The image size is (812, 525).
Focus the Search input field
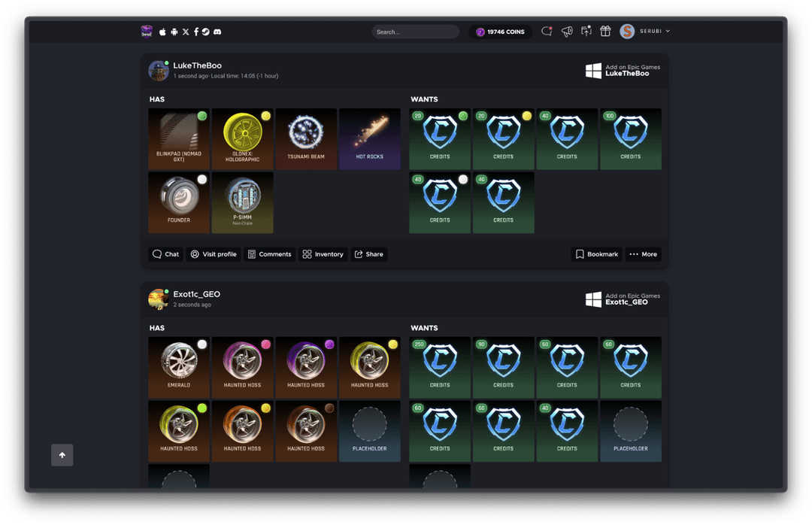tap(415, 32)
